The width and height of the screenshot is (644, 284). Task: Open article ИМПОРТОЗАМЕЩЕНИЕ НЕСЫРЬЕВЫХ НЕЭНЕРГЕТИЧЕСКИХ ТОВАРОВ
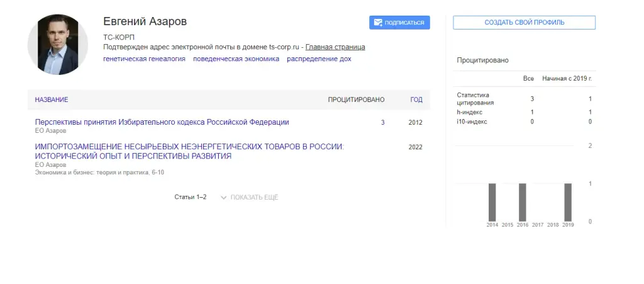click(x=189, y=151)
